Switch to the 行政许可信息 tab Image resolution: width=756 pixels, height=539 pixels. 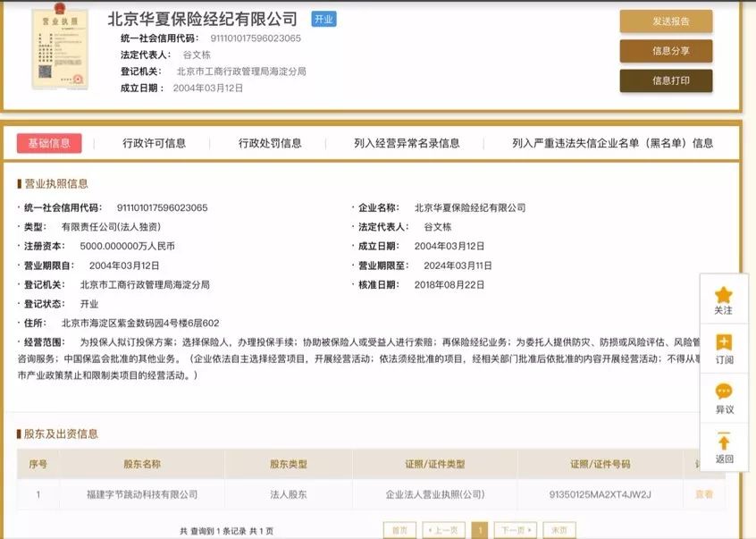(155, 143)
